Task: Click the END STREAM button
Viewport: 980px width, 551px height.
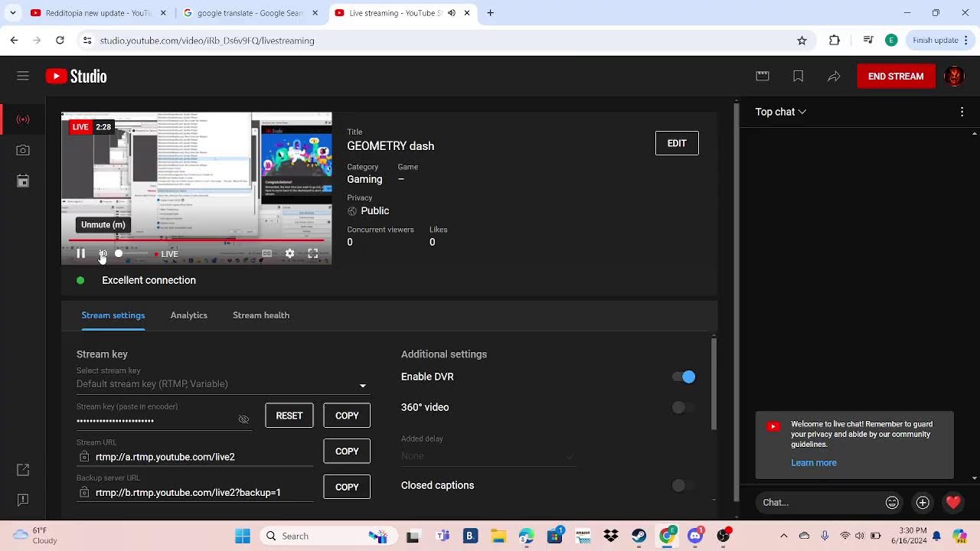Action: click(896, 76)
